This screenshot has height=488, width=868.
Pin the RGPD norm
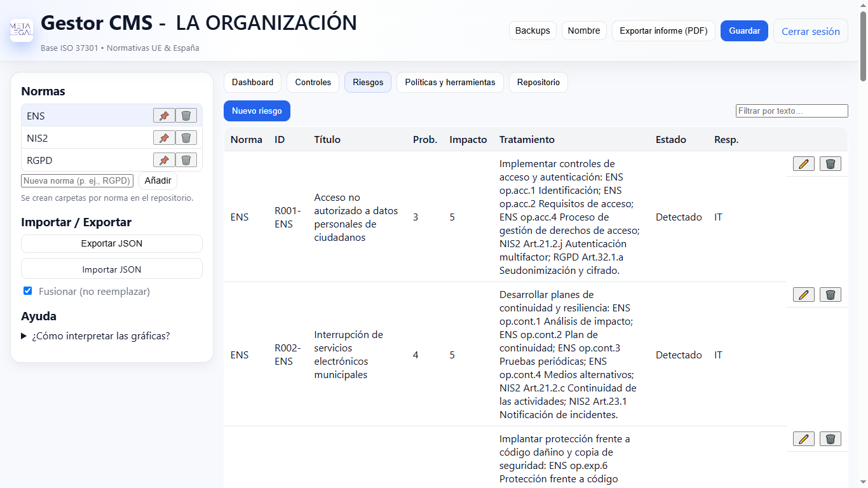164,160
